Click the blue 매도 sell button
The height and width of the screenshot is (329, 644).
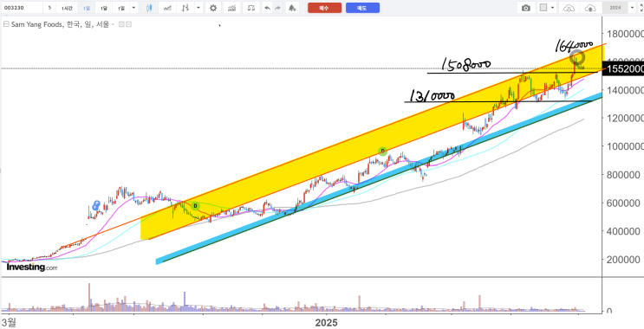coord(362,8)
